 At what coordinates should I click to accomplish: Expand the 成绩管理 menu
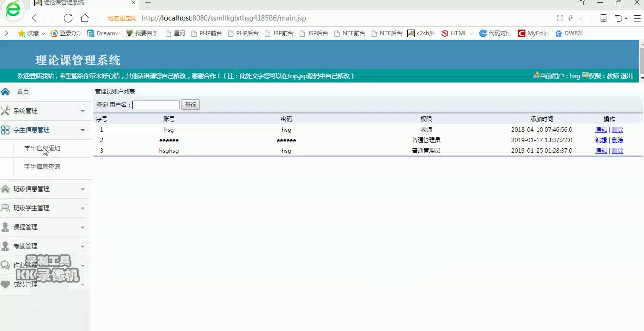(45, 284)
